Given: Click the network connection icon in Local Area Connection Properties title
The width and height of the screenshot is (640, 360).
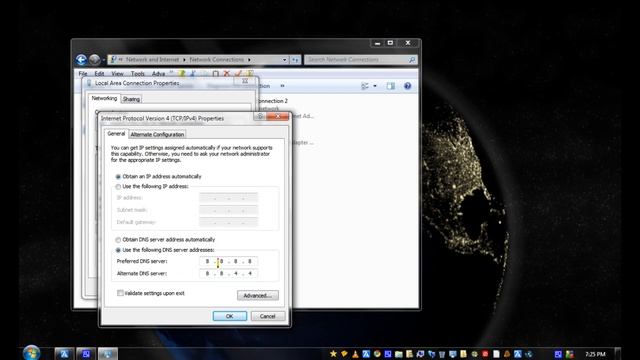Looking at the screenshot, I should (x=89, y=83).
